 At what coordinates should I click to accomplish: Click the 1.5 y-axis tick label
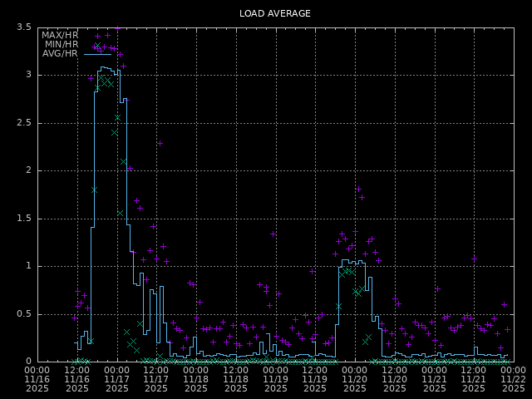(23, 219)
